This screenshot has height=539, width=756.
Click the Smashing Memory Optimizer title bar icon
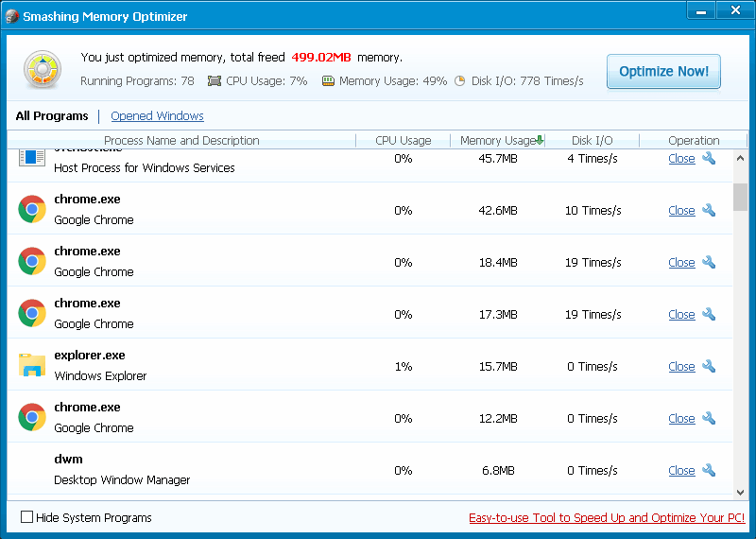click(12, 16)
